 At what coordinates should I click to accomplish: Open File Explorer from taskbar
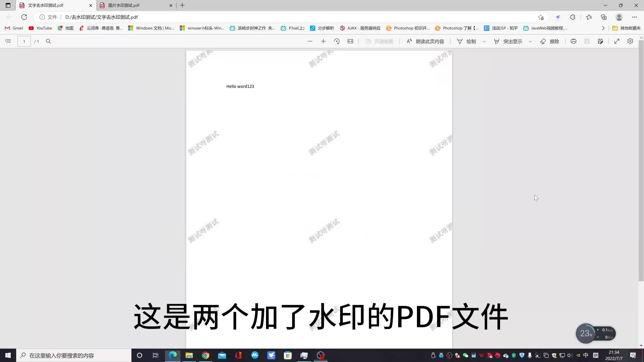(189, 355)
